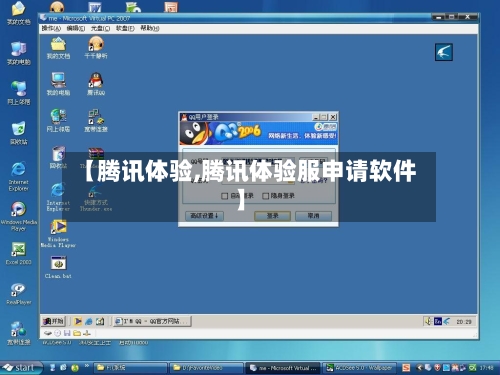Expand host quick launch overflow chevron
The image size is (500, 375).
click(87, 366)
